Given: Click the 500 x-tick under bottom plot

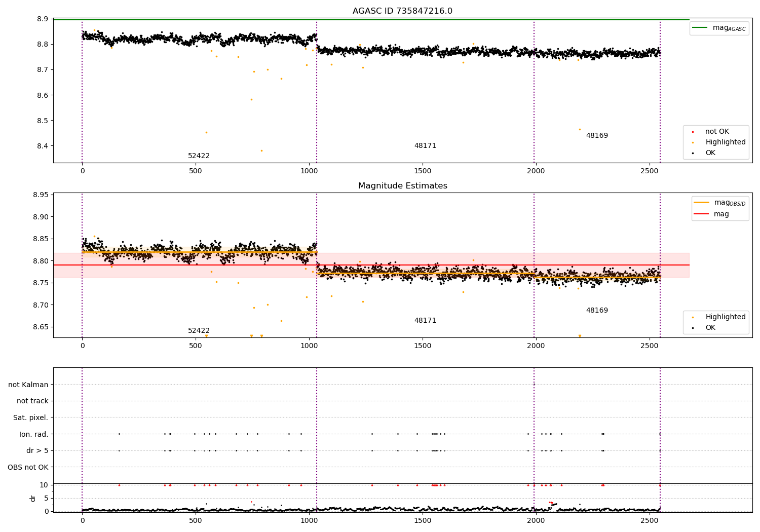Looking at the screenshot, I should click(196, 521).
